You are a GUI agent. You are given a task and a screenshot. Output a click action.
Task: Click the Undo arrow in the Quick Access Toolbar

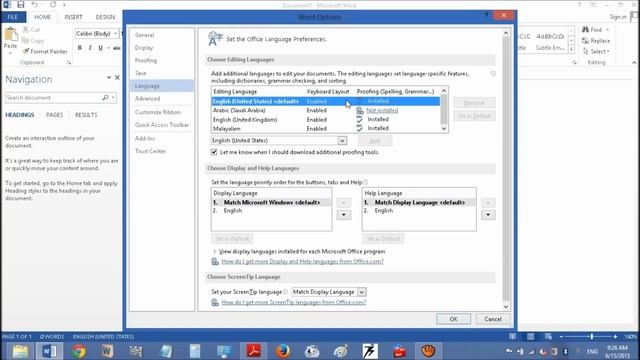(x=35, y=5)
